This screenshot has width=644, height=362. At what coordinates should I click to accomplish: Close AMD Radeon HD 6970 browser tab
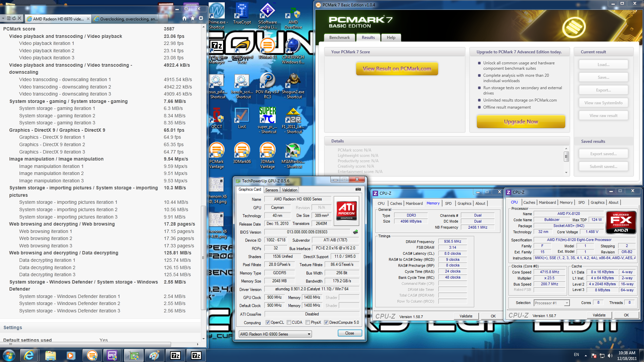[x=88, y=19]
